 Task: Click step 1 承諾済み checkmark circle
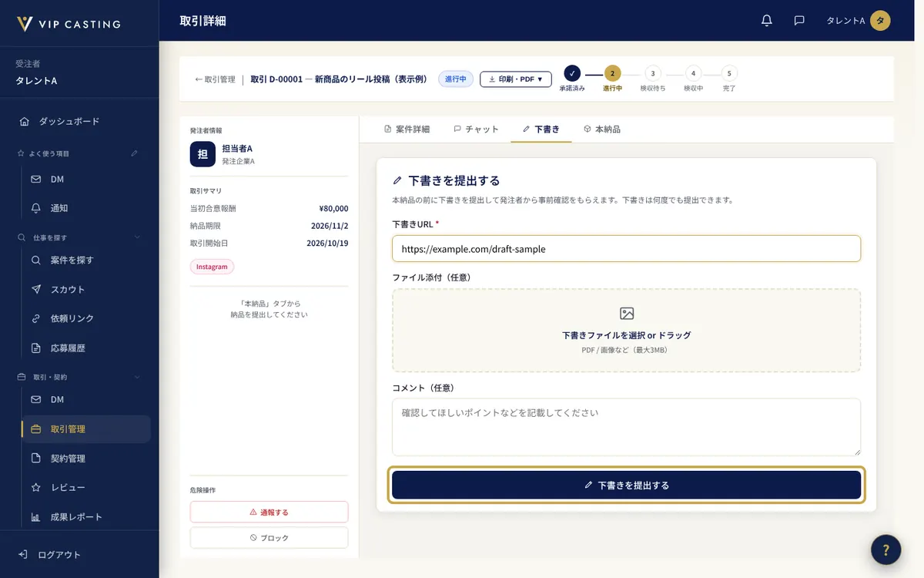[571, 73]
